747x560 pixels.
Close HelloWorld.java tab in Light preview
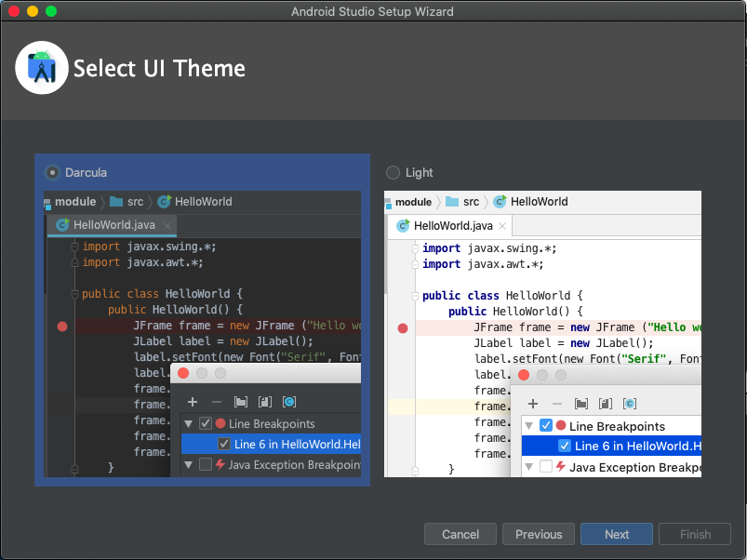[x=502, y=226]
